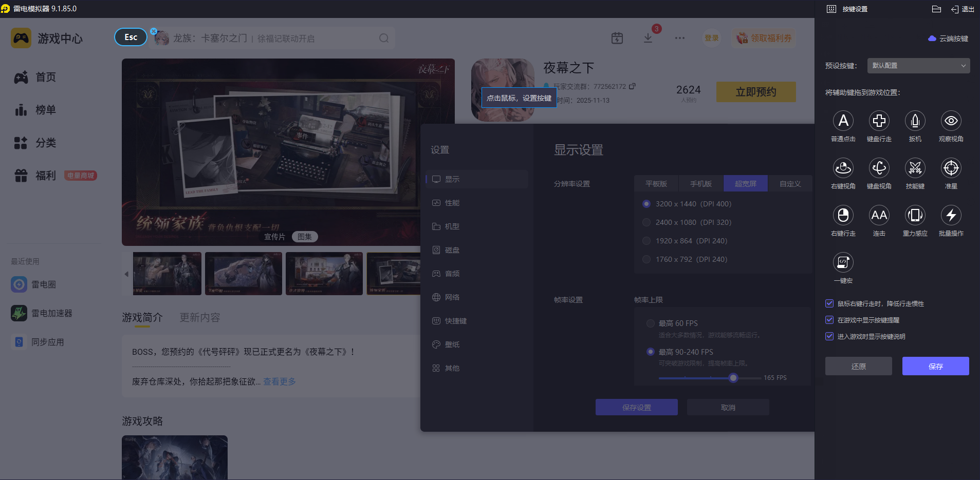
Task: Open the 预设按键 默认配置 dropdown
Action: [918, 66]
